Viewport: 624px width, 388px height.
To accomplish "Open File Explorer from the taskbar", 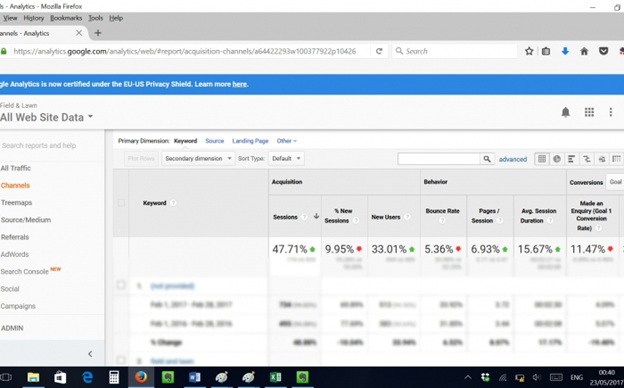I will point(33,377).
